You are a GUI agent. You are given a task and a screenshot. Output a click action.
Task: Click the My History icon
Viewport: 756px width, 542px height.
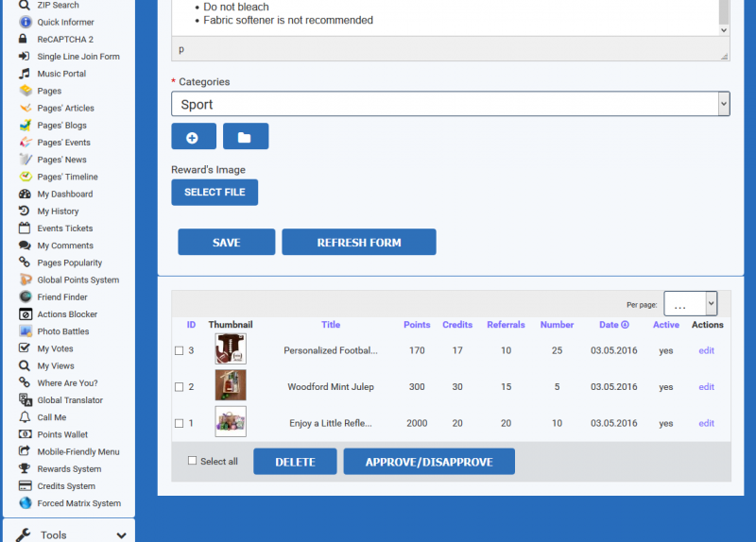click(x=24, y=211)
